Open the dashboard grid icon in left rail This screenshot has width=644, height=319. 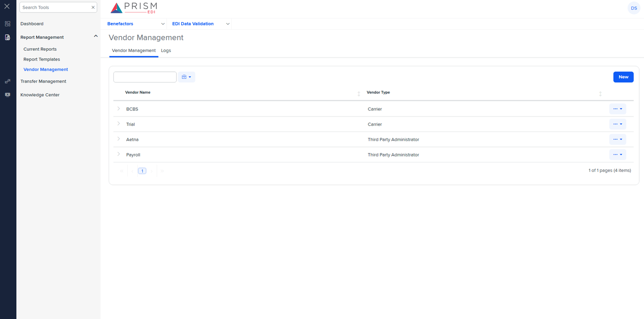click(x=7, y=24)
